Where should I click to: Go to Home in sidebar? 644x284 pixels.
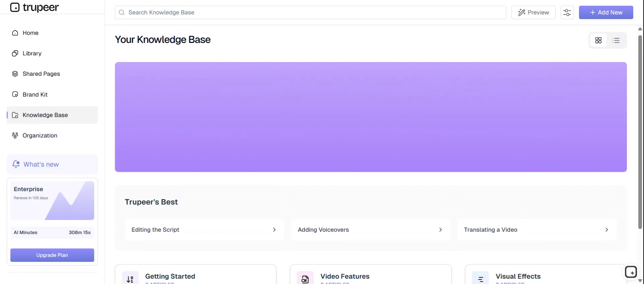tap(52, 33)
